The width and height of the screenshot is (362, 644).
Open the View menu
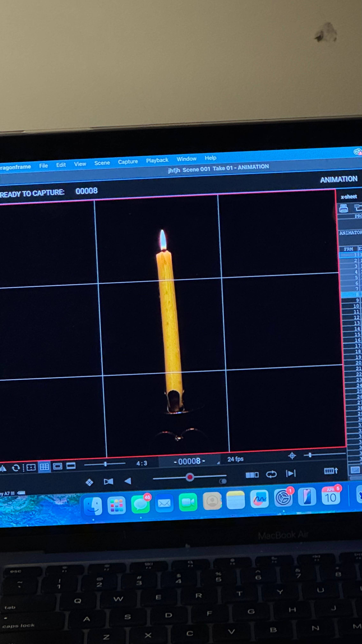pyautogui.click(x=80, y=164)
